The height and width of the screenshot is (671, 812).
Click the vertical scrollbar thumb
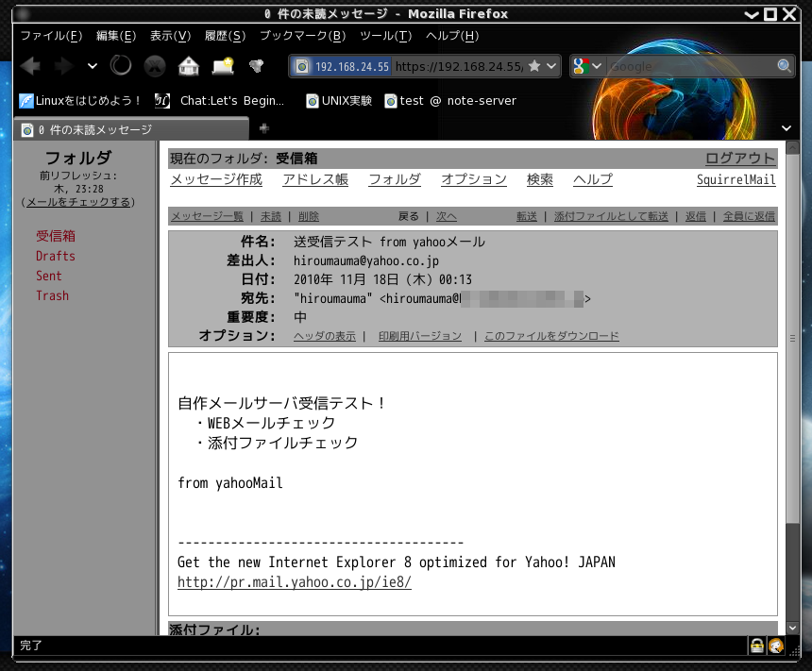792,338
